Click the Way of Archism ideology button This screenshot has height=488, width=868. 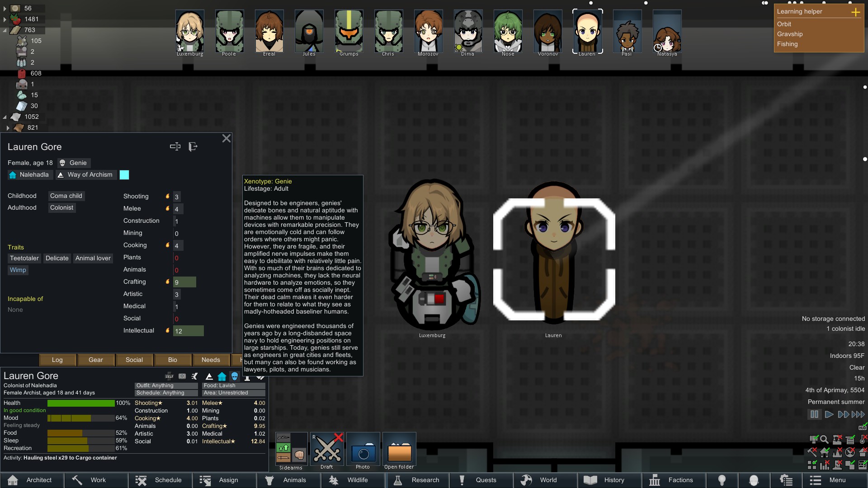[86, 174]
